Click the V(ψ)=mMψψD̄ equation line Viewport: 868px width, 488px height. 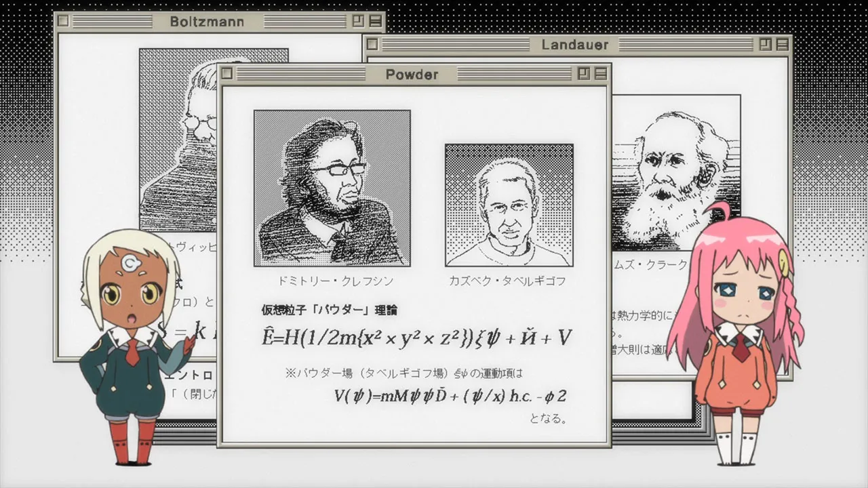click(x=450, y=396)
